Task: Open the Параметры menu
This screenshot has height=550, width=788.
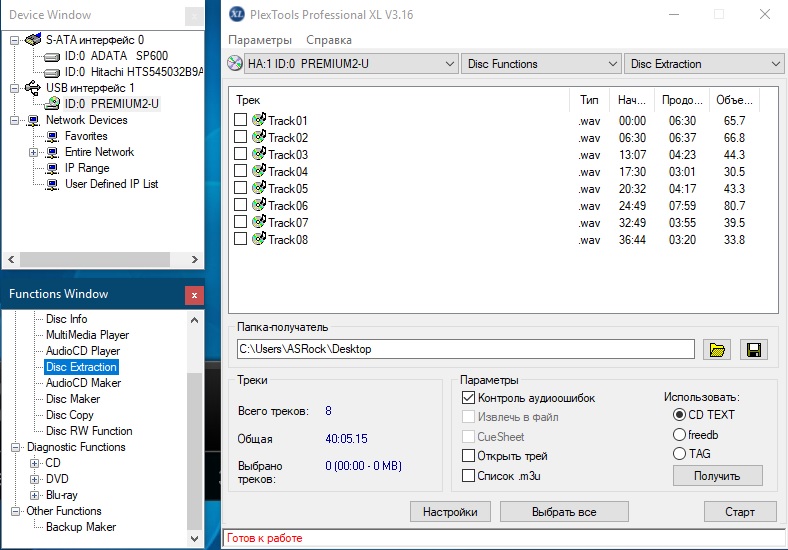Action: pos(260,40)
